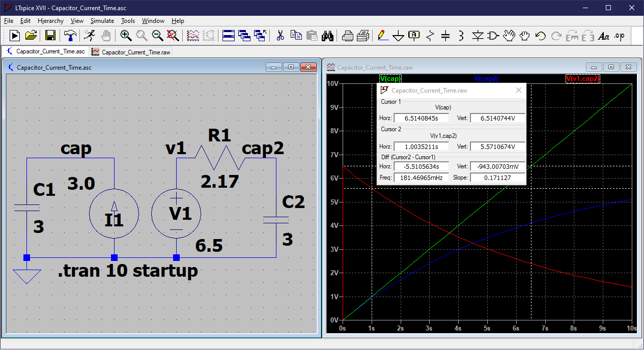Open the Simulate menu
This screenshot has height=353, width=644.
102,21
